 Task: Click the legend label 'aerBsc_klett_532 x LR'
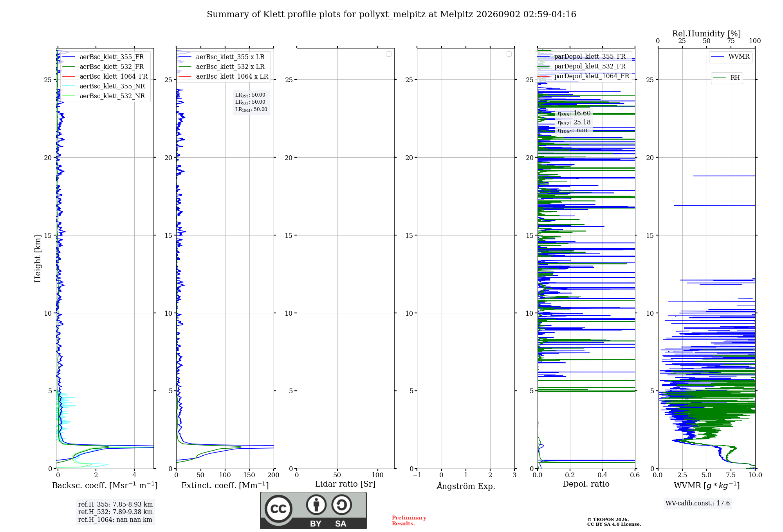click(x=230, y=66)
